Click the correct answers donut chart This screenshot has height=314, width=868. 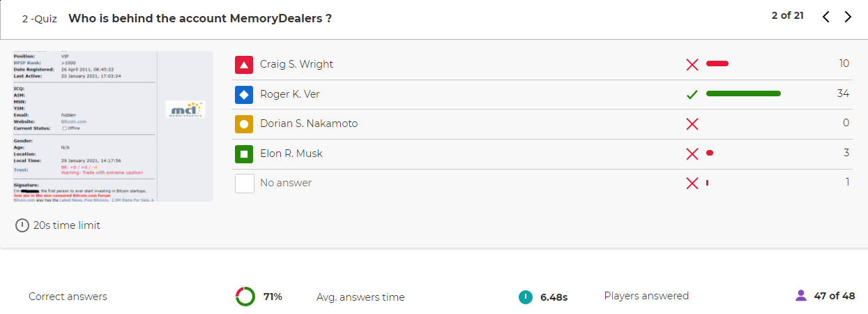pyautogui.click(x=245, y=297)
